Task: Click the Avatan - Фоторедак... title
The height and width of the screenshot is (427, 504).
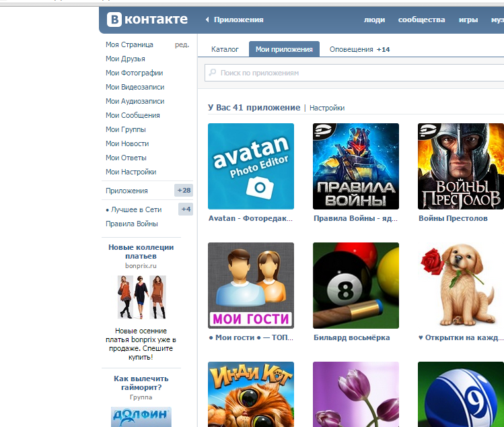Action: pyautogui.click(x=251, y=218)
